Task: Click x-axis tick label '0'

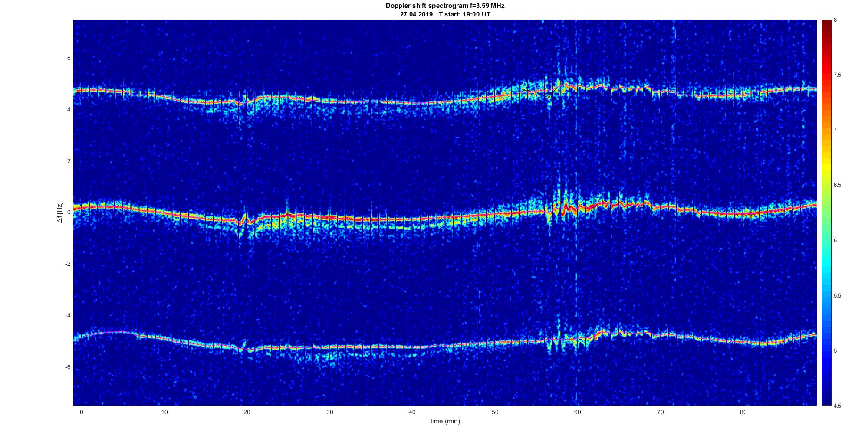Action: pos(81,412)
